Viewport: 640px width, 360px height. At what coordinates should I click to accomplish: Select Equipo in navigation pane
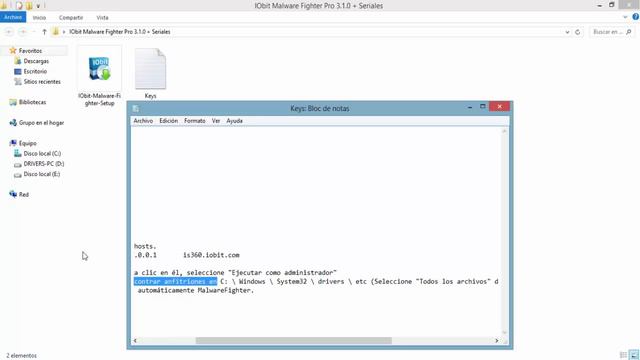point(27,143)
